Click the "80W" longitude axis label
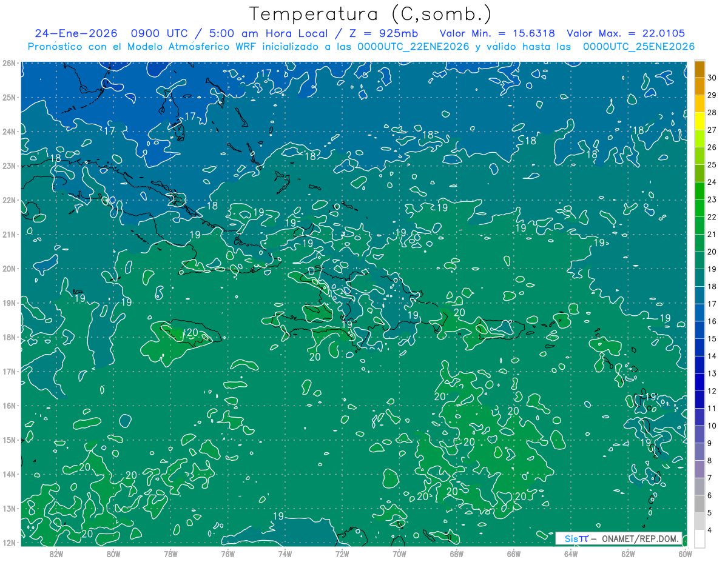The image size is (728, 562). [113, 553]
